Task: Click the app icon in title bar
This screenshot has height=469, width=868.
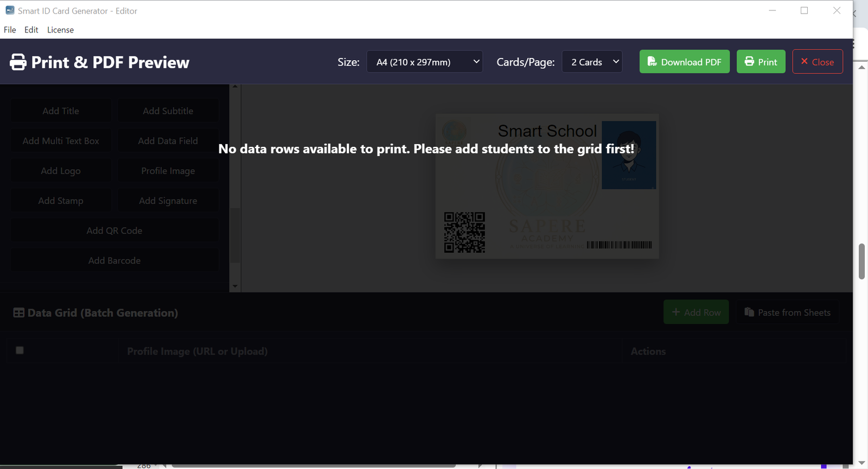Action: pyautogui.click(x=10, y=10)
